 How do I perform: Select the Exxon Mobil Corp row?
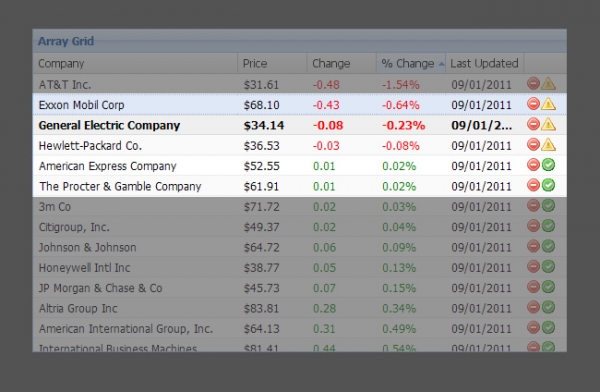point(300,104)
